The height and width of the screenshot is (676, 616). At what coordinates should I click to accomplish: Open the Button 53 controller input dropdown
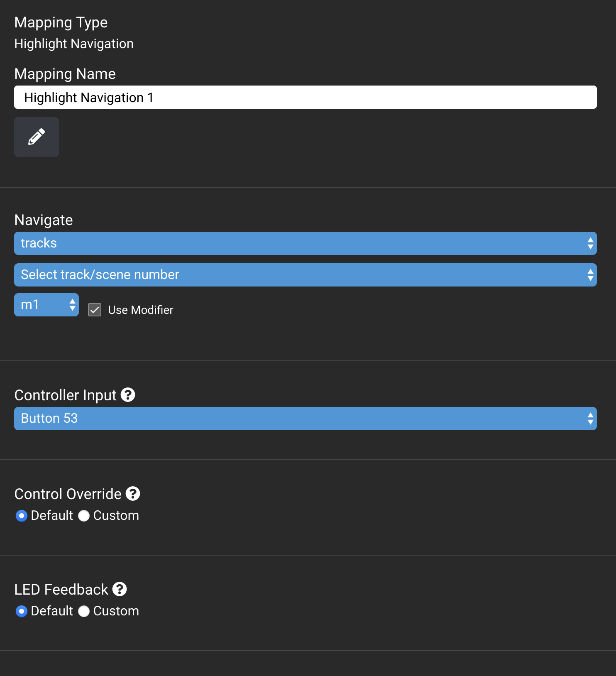pos(305,419)
